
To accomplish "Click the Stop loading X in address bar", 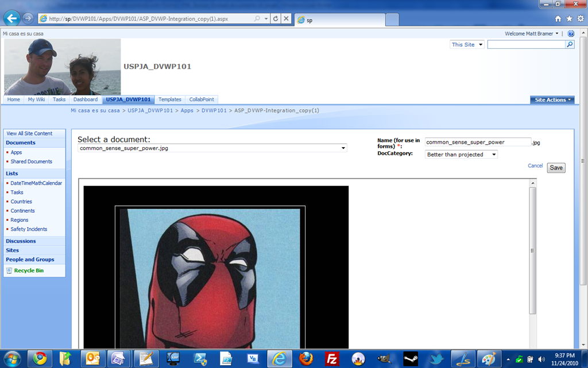I will [x=286, y=18].
